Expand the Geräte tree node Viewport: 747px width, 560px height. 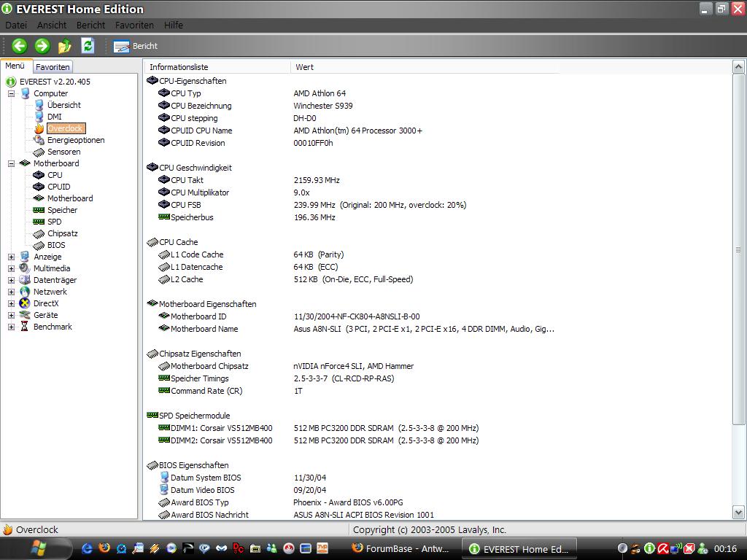[x=11, y=315]
